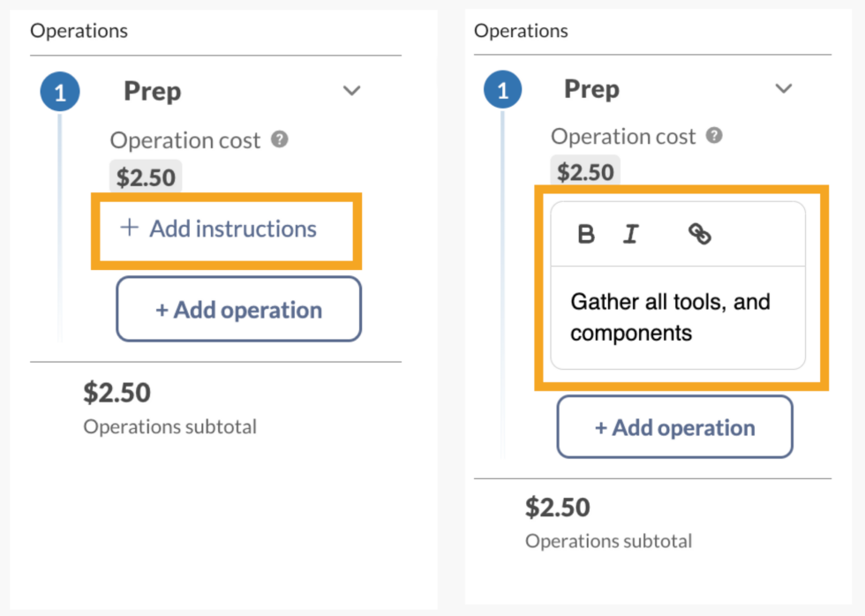Click the insert link icon in the editor
The width and height of the screenshot is (865, 616).
[700, 234]
